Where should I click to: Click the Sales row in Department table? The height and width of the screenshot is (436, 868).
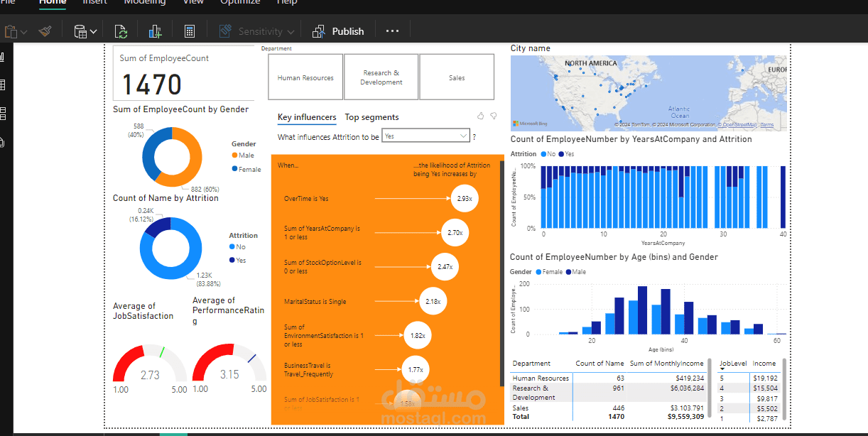click(608, 408)
